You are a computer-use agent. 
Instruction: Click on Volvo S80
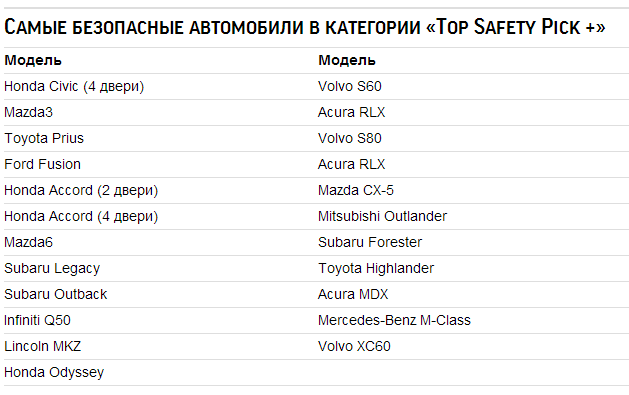click(x=349, y=138)
